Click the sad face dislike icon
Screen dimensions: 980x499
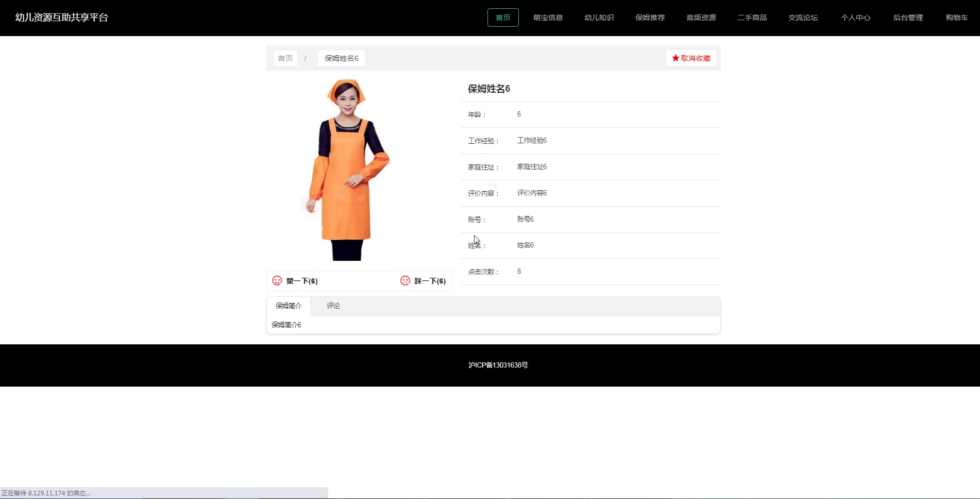[405, 280]
